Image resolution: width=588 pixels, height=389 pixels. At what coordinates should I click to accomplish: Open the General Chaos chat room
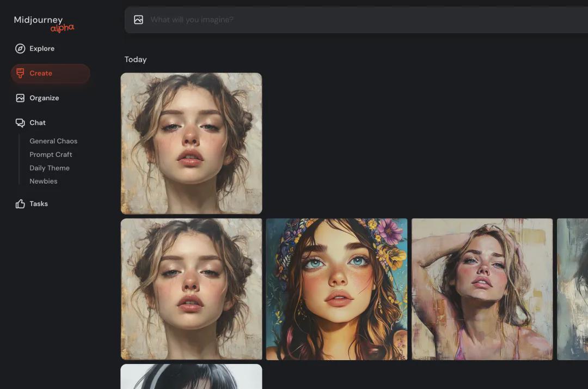point(53,141)
